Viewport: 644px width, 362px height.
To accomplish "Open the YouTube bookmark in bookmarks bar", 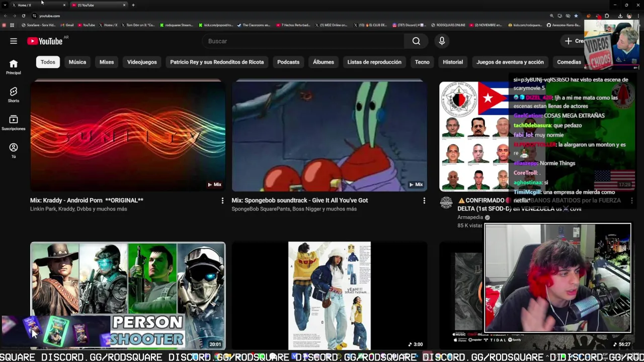I will (87, 25).
